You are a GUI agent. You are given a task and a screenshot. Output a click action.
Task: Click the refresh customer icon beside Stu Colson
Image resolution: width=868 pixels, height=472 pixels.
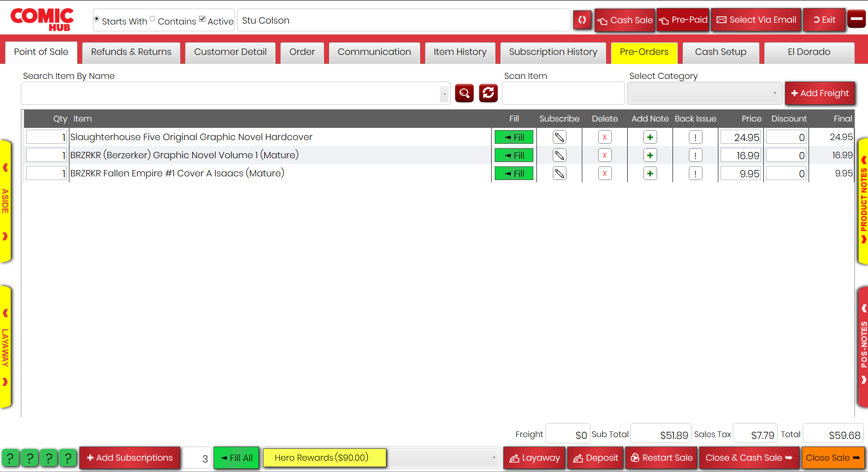click(582, 20)
